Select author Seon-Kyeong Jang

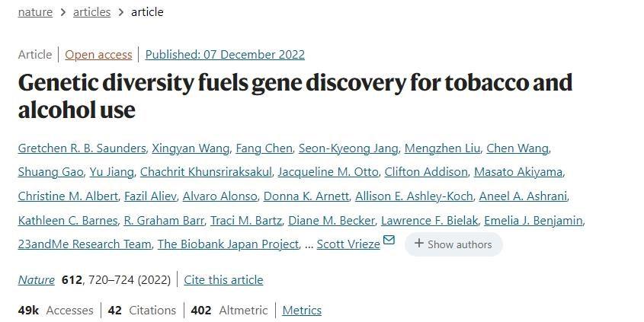click(x=348, y=148)
